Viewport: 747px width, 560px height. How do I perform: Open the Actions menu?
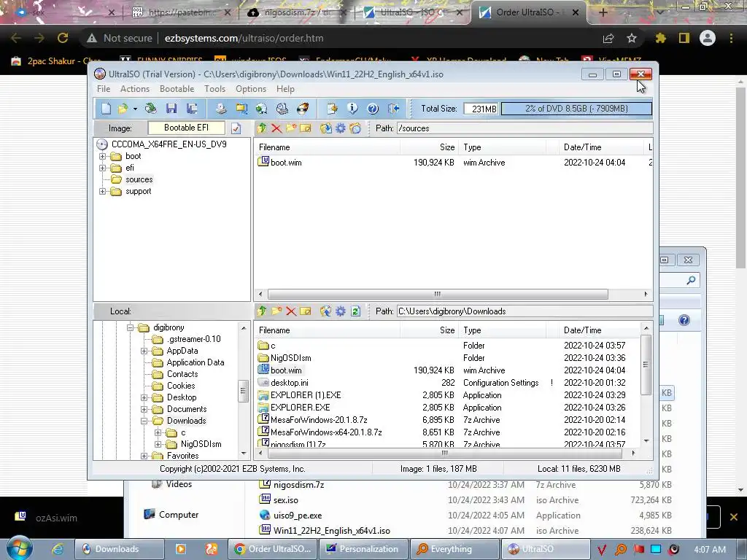pyautogui.click(x=135, y=89)
